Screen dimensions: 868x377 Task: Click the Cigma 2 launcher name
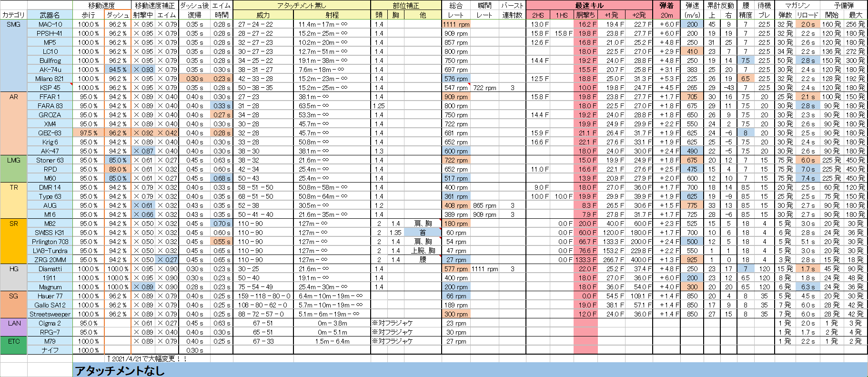click(50, 323)
